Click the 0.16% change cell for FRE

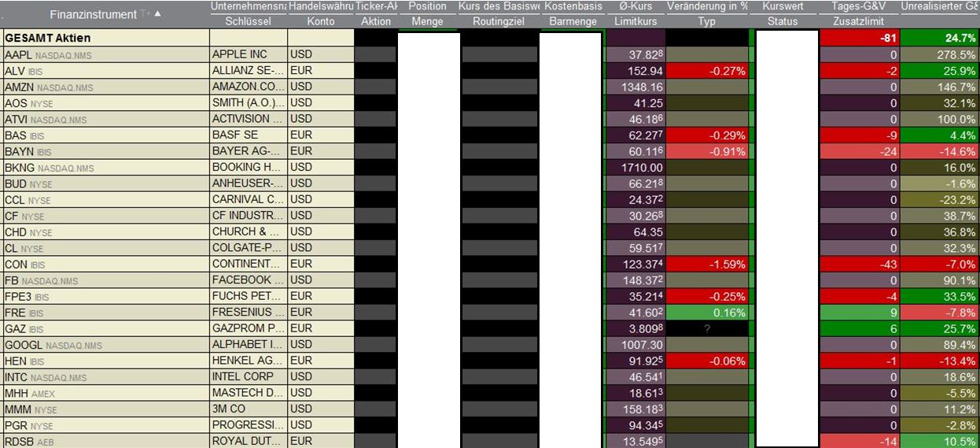[707, 313]
